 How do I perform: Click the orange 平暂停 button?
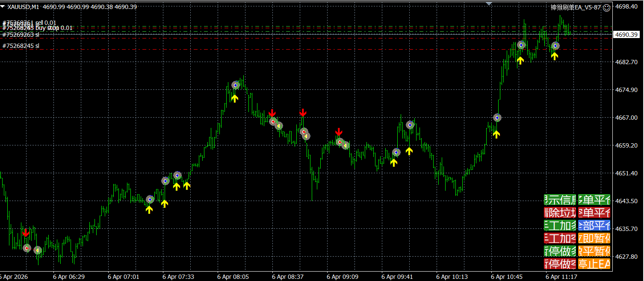tap(594, 251)
